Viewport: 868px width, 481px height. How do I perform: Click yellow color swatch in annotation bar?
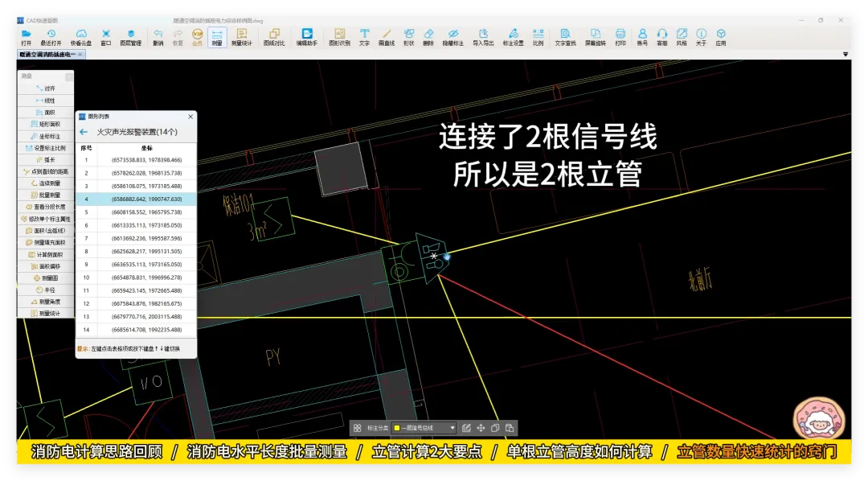coord(397,428)
